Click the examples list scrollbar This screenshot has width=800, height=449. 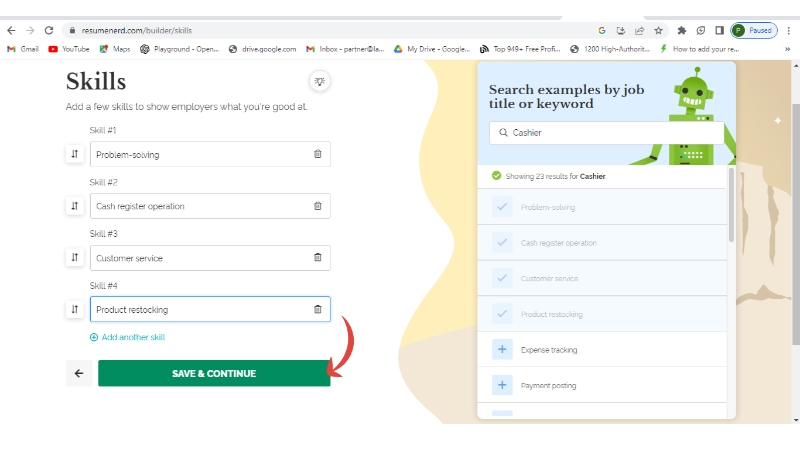coord(731,205)
